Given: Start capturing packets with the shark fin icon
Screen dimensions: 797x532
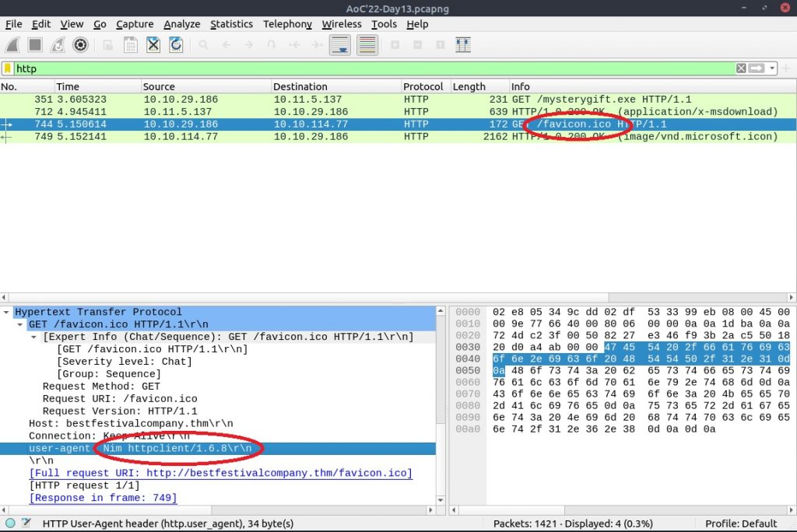Looking at the screenshot, I should [x=13, y=45].
